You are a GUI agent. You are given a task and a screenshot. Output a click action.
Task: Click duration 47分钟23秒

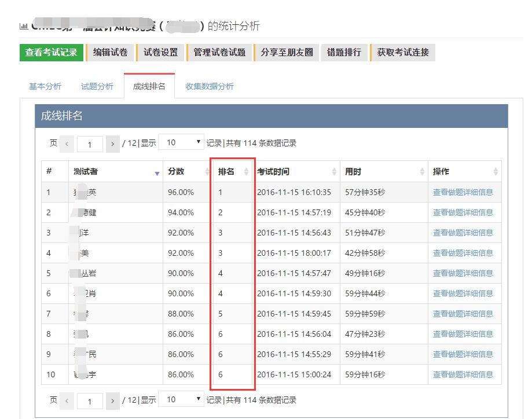(x=365, y=334)
